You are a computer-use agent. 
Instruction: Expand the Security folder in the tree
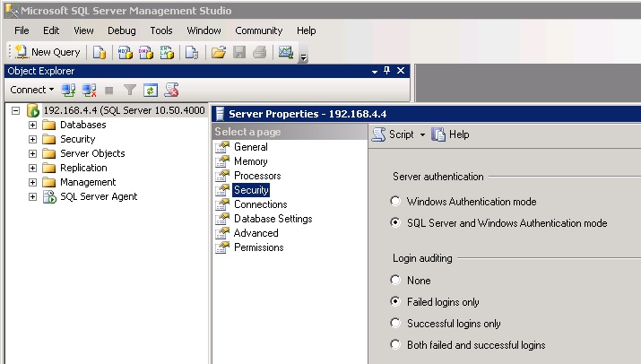[x=32, y=140]
